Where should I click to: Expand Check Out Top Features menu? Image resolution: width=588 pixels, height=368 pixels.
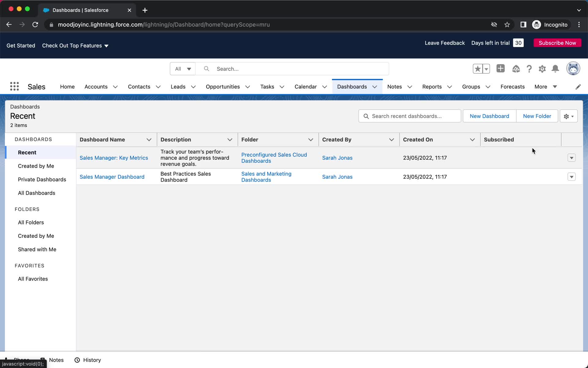tap(75, 46)
